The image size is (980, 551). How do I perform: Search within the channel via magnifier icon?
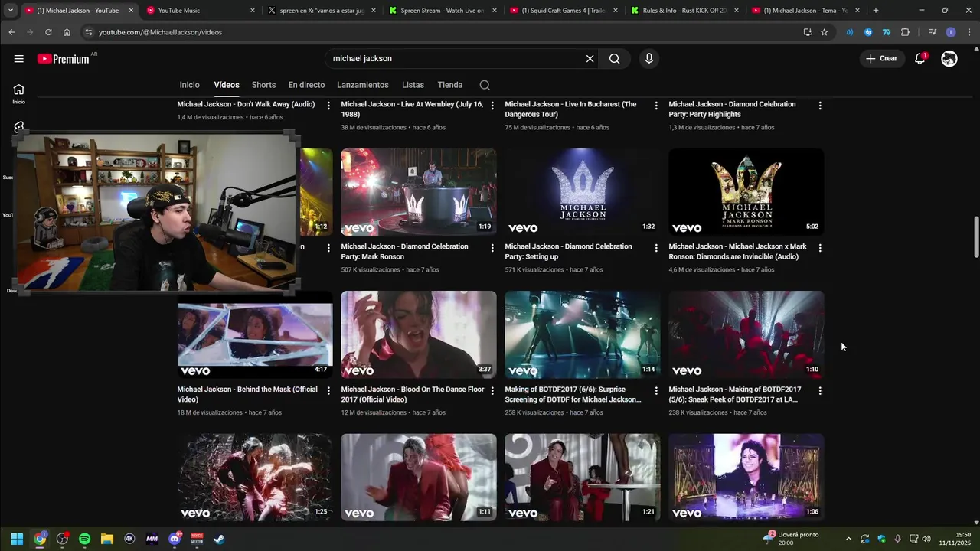[485, 85]
